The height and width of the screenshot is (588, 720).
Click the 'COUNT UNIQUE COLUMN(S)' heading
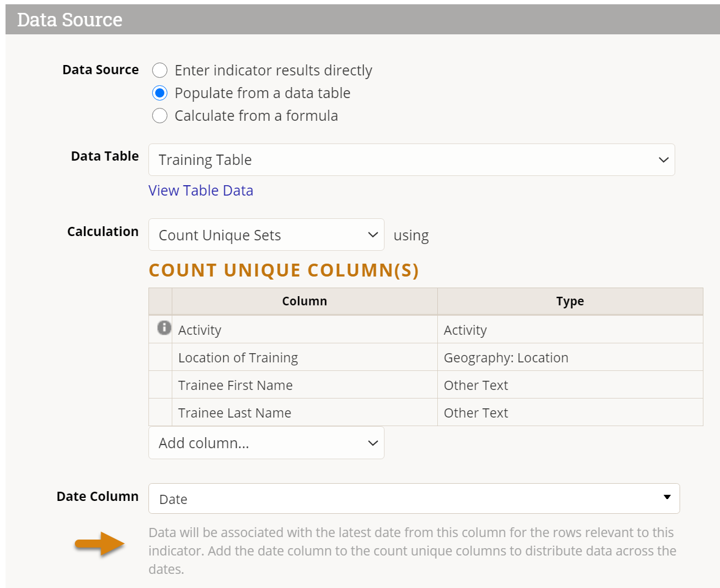pyautogui.click(x=284, y=270)
